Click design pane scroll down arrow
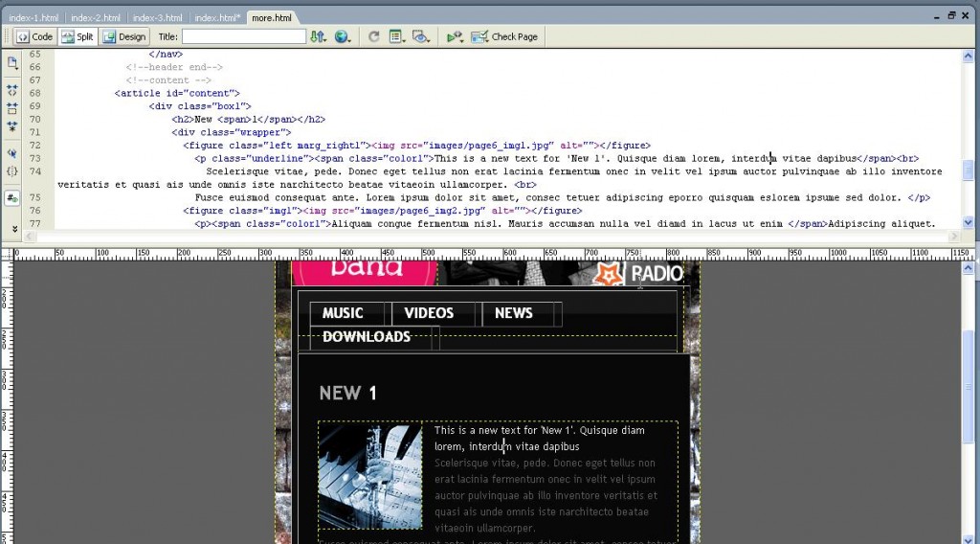 coord(969,538)
